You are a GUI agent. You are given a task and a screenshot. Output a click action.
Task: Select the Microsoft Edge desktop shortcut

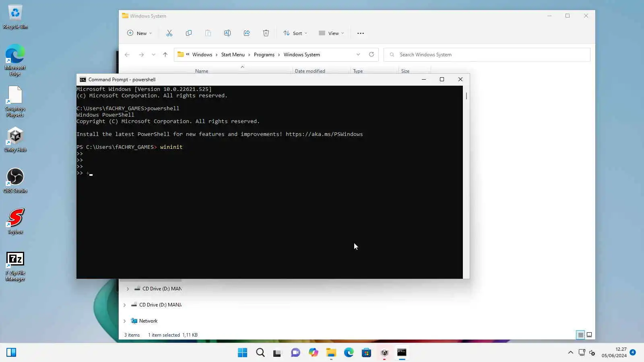[15, 60]
